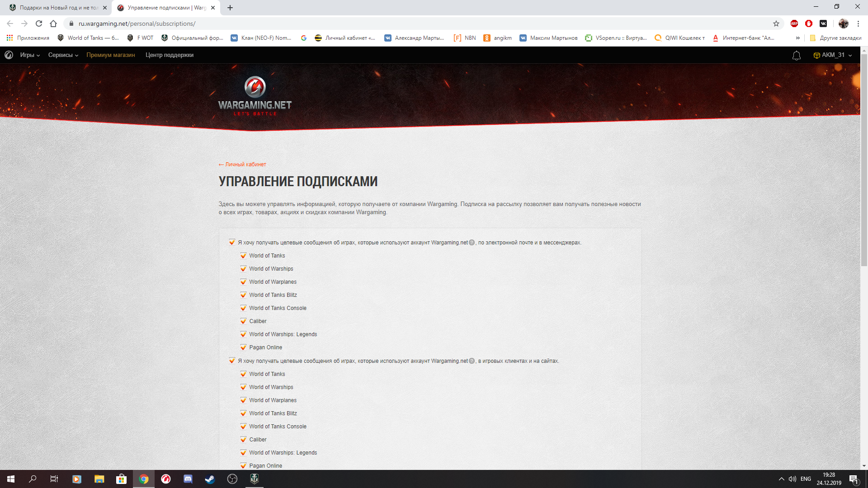Uncheck World of Warships in the email section
The height and width of the screenshot is (488, 868).
(x=243, y=269)
